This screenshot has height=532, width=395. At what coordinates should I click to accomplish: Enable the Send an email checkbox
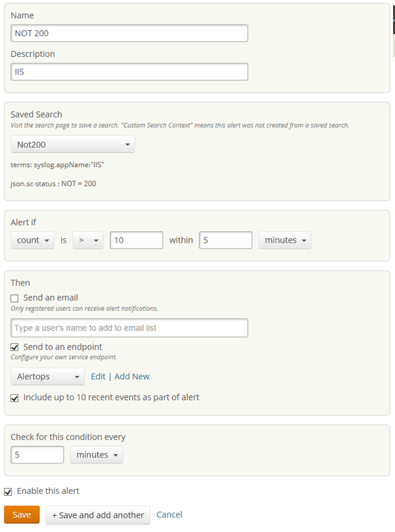point(15,298)
